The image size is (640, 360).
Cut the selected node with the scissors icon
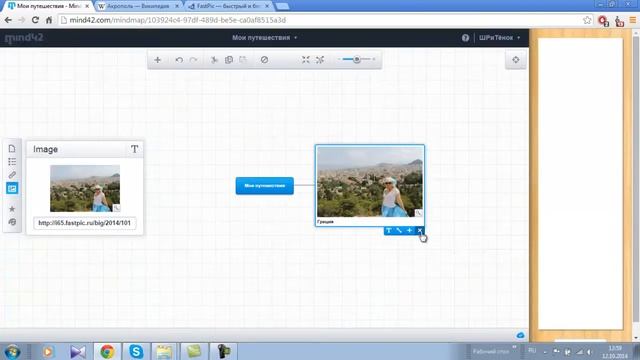click(214, 60)
